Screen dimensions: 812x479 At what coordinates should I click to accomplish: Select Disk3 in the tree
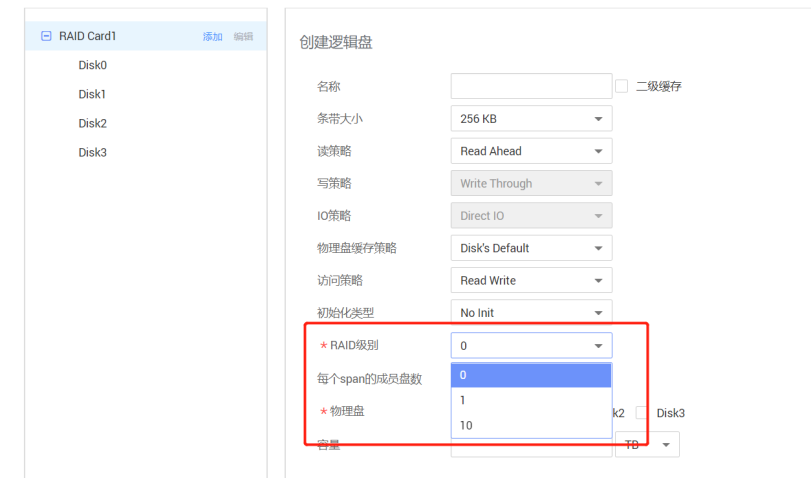[x=92, y=152]
